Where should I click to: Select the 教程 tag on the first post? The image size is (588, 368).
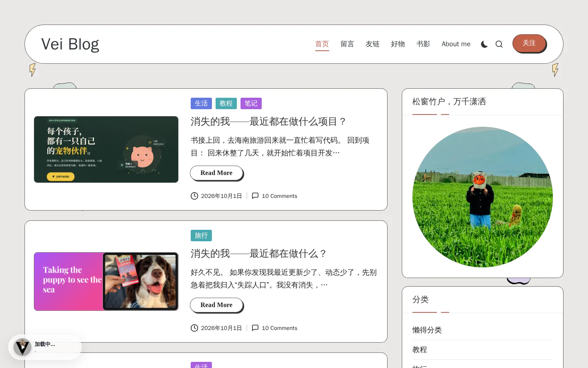[x=226, y=103]
